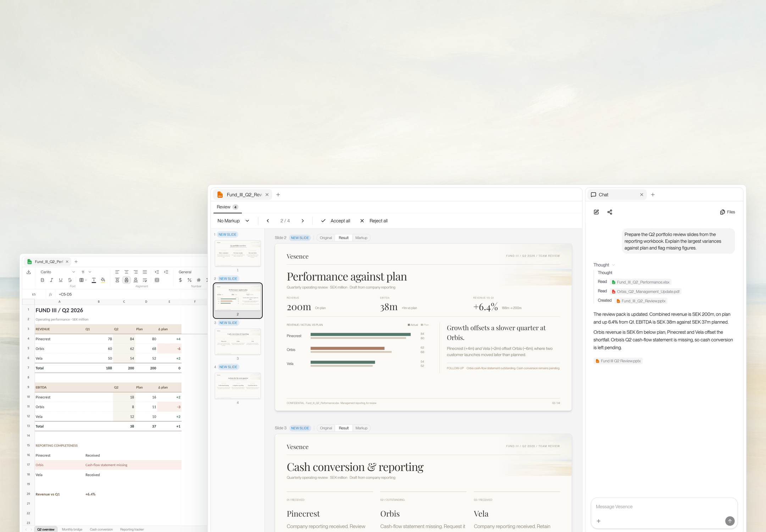Apply the borders tool in the spreadsheet
Image resolution: width=766 pixels, height=532 pixels.
[81, 280]
